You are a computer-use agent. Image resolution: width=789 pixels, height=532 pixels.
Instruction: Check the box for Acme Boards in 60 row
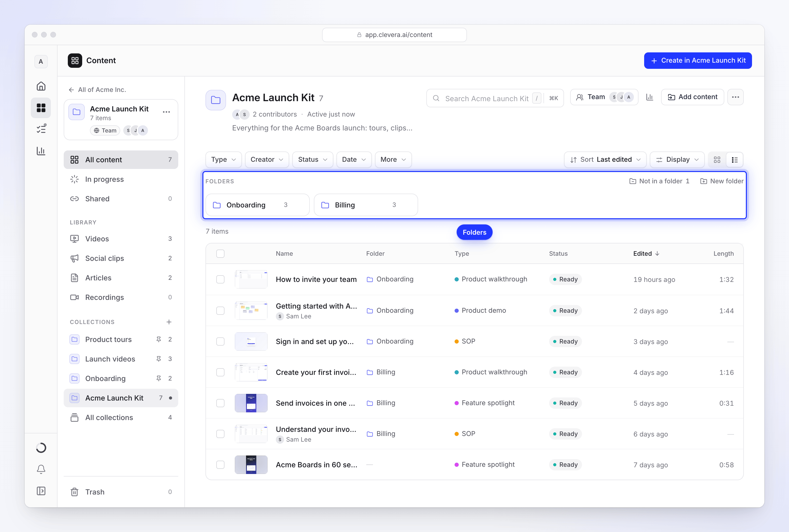(x=220, y=465)
